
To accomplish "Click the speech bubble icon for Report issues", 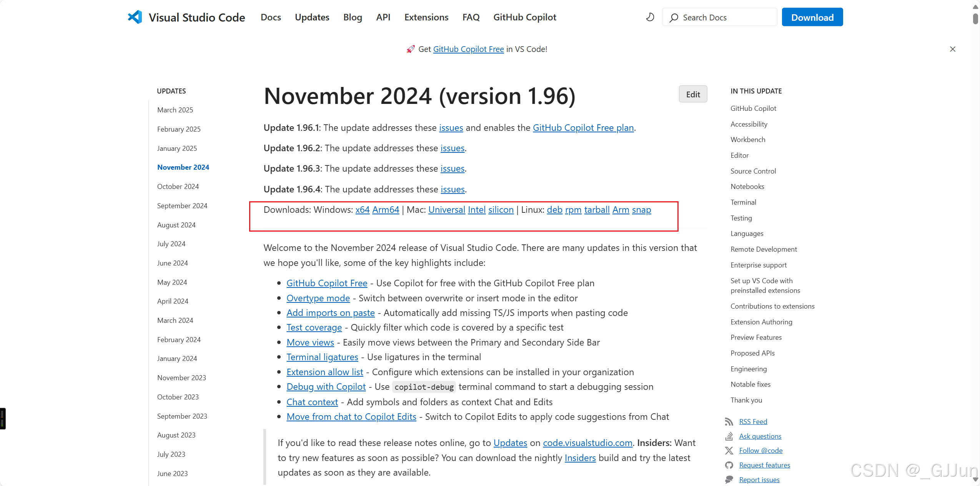I will (729, 479).
